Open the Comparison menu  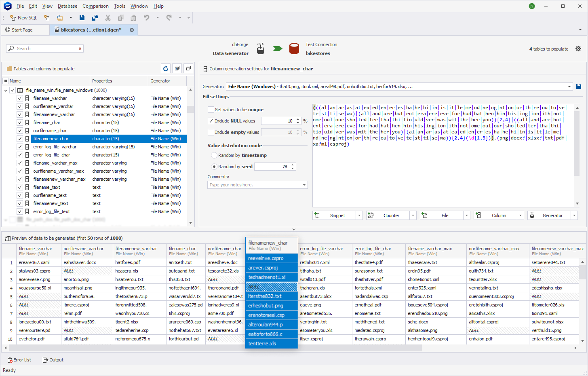[95, 6]
